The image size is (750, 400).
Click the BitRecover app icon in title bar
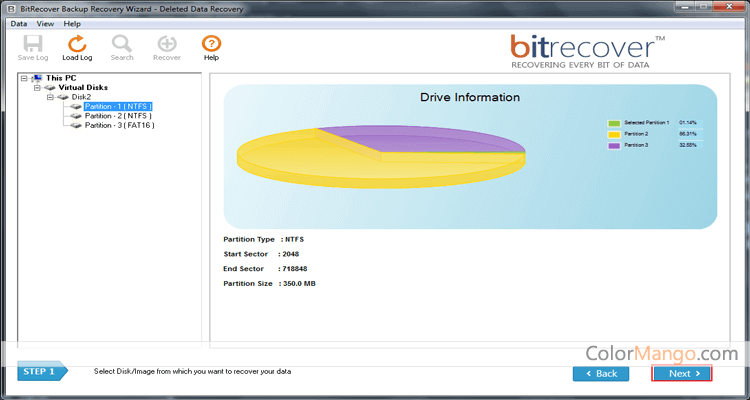[12, 9]
